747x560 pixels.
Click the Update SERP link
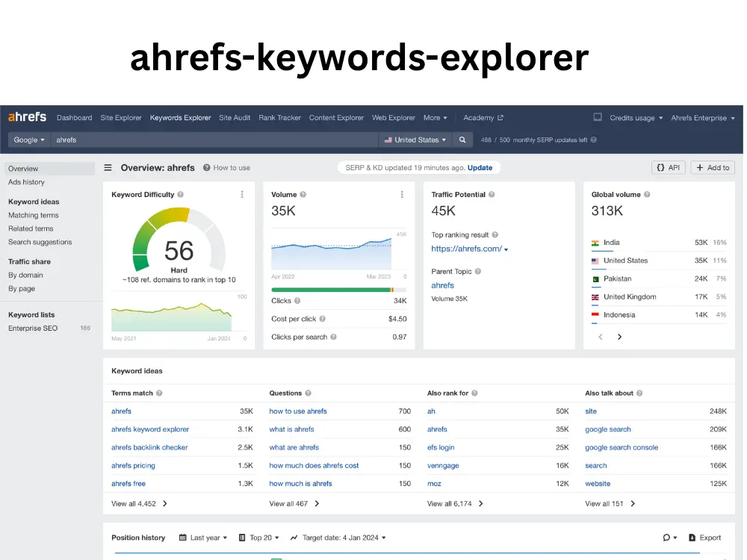click(x=480, y=167)
